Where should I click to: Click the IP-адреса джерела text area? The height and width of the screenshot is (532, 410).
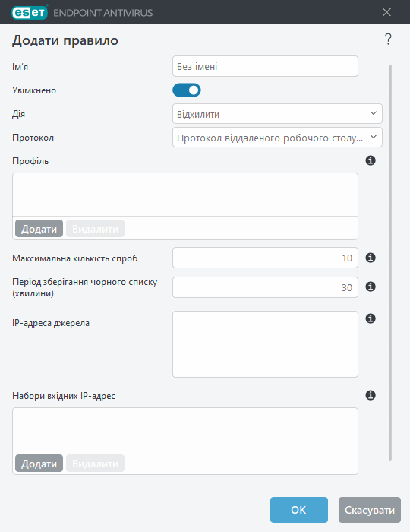[x=265, y=344]
